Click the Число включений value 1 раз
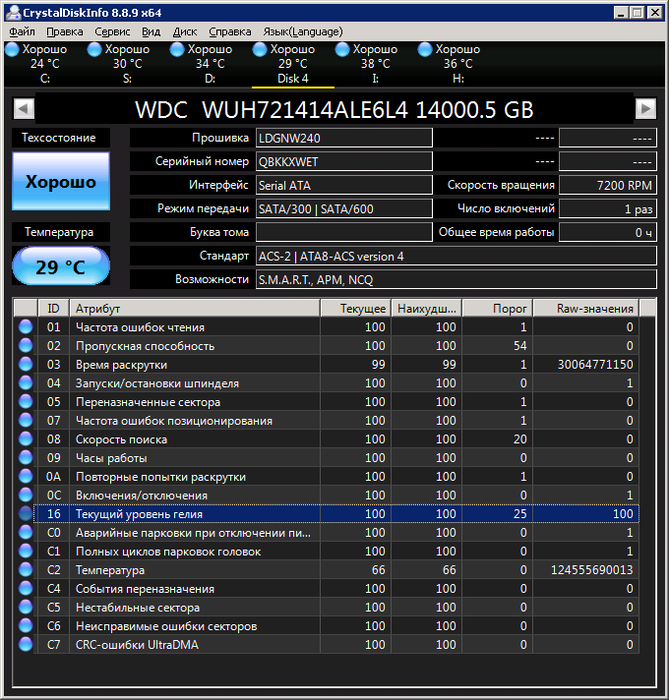 (608, 208)
